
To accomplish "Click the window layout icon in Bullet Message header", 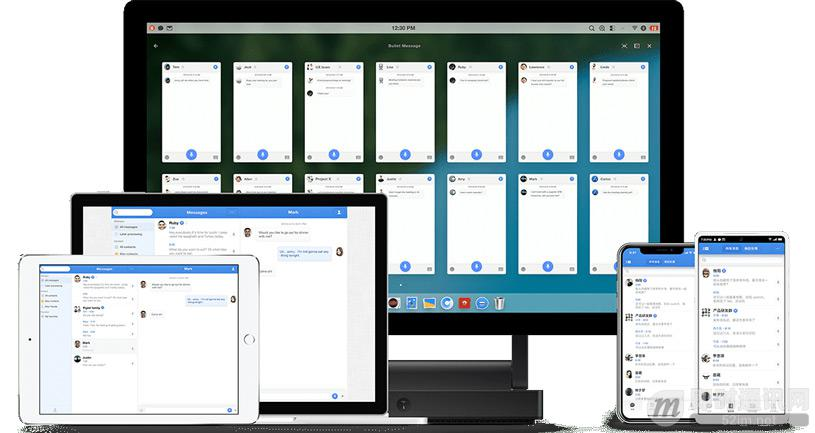I will (637, 46).
